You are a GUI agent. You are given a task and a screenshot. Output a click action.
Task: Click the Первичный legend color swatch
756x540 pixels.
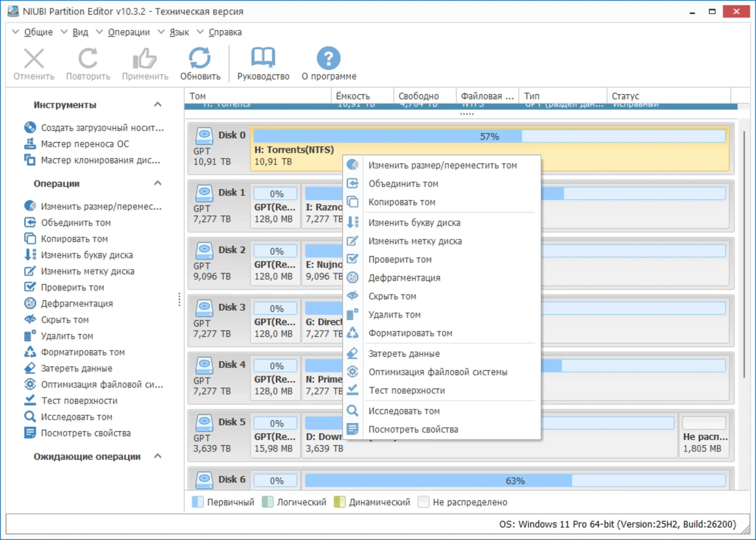point(197,502)
